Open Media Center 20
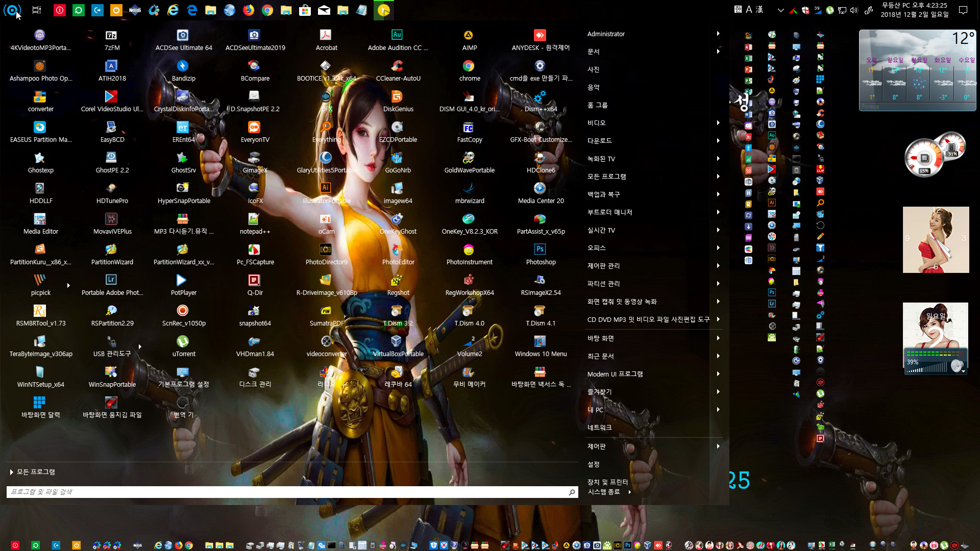The width and height of the screenshot is (980, 551). coord(541,193)
